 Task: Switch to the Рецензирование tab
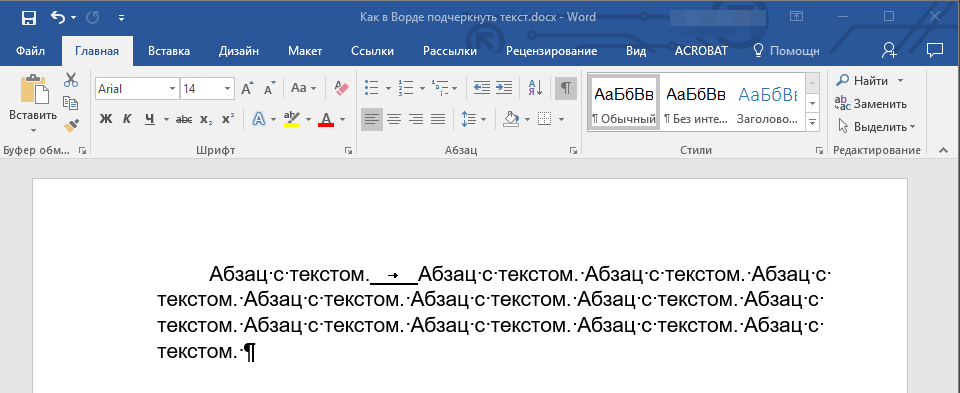[x=552, y=51]
